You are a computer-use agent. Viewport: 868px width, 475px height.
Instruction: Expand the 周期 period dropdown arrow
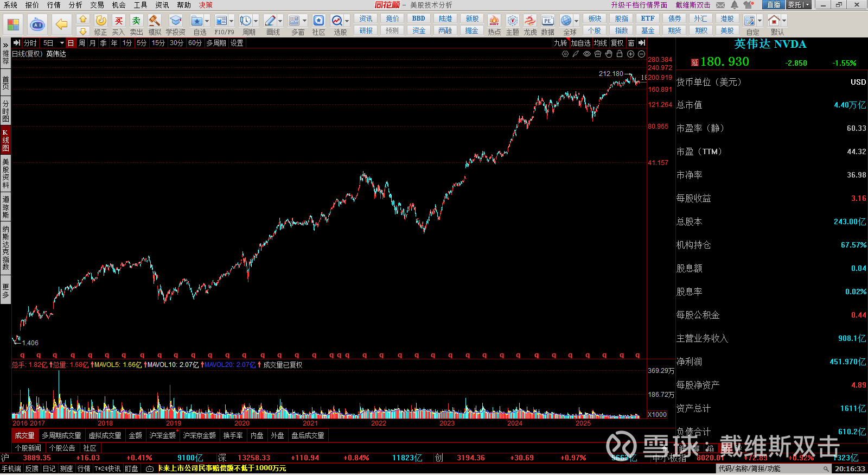256,21
